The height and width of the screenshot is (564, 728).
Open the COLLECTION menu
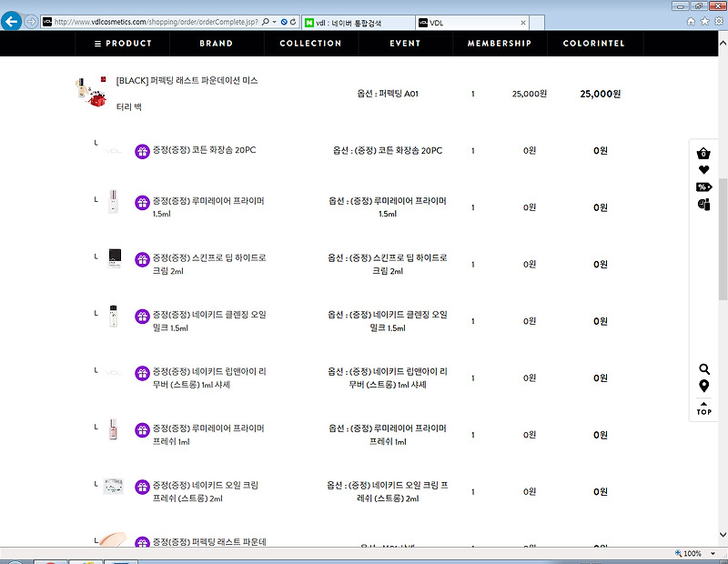tap(310, 43)
